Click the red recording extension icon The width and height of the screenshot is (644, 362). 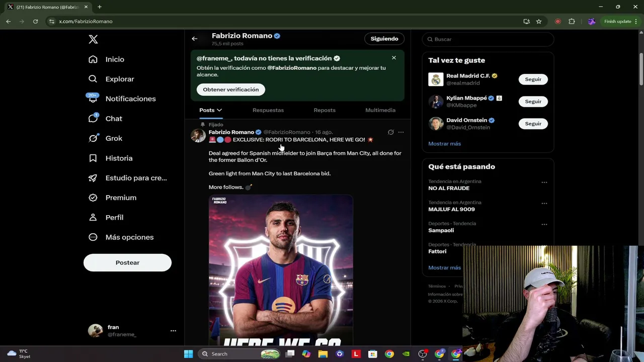coord(557,22)
